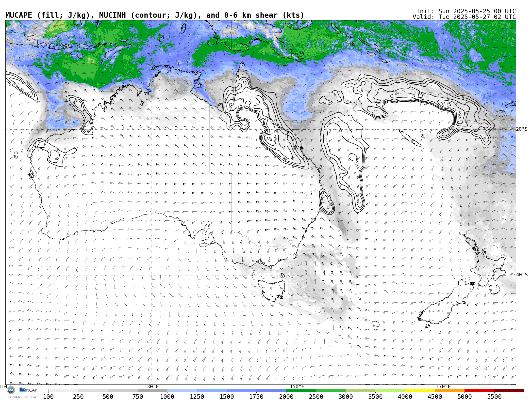Screen dimensions: 532x400
Task: Click the colorbar label 1250
Action: pos(197,397)
